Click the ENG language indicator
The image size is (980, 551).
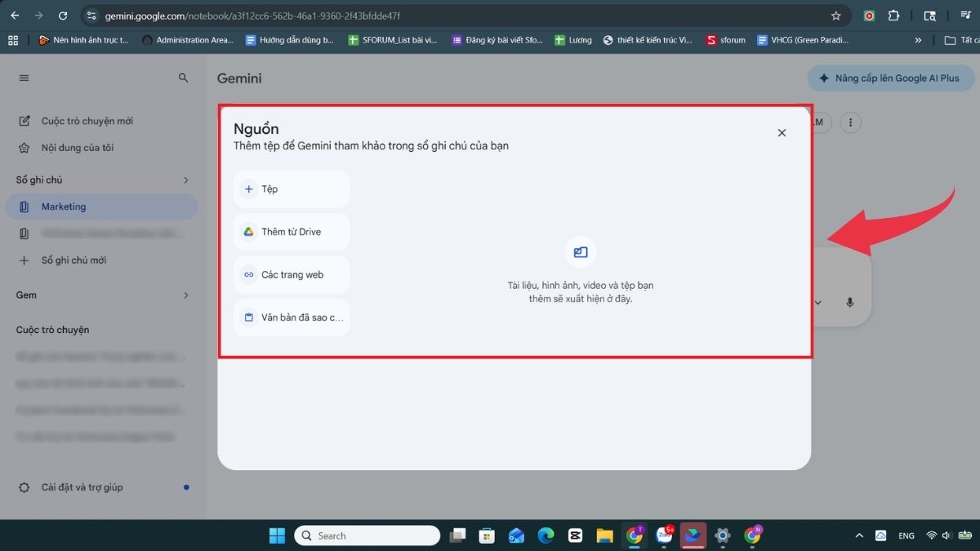pyautogui.click(x=906, y=535)
